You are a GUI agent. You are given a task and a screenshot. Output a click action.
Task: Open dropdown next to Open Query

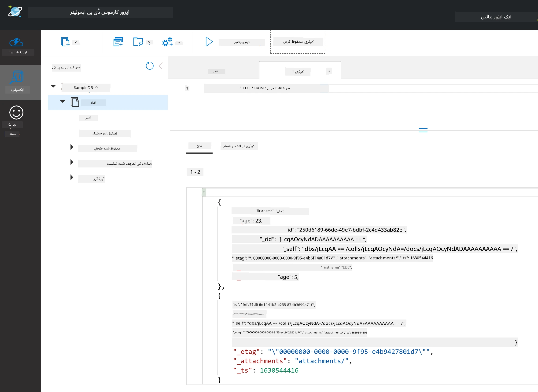(149, 43)
